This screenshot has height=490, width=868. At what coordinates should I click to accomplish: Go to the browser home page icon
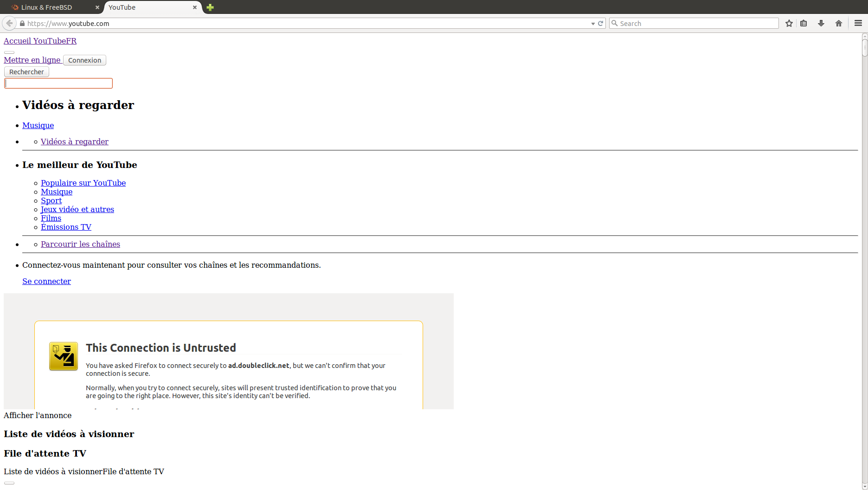(839, 23)
